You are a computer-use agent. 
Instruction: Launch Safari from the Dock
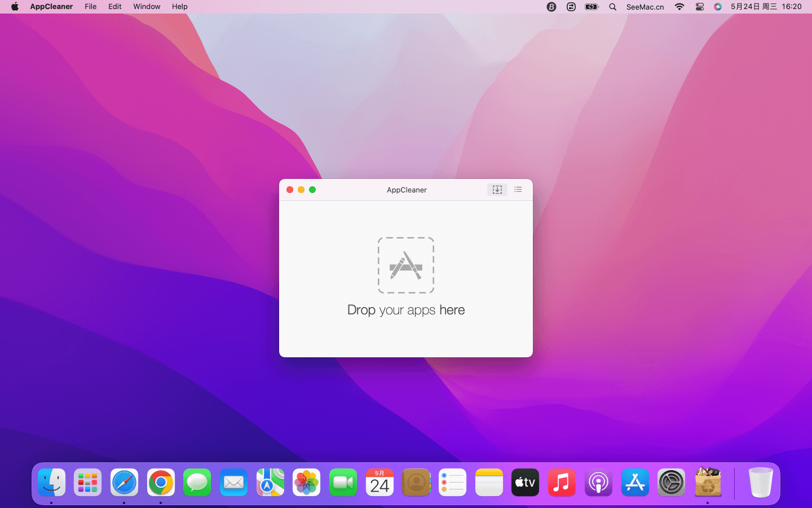124,483
